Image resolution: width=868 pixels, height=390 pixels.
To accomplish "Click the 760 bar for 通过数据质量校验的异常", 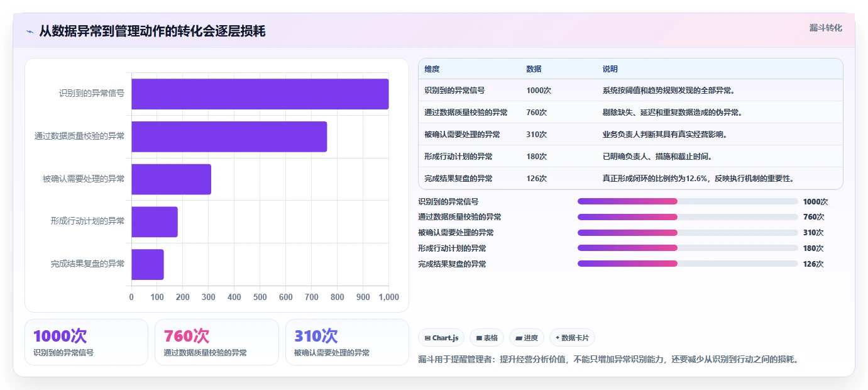I will [x=229, y=136].
